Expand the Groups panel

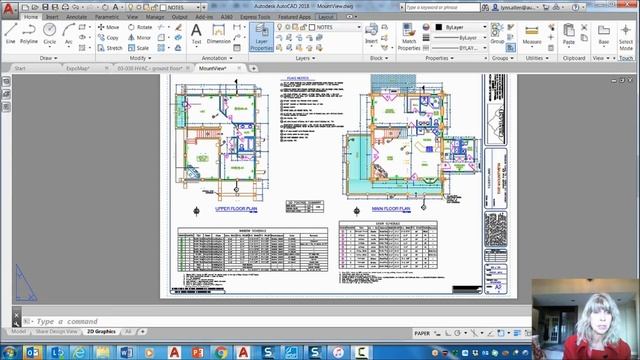[502, 58]
